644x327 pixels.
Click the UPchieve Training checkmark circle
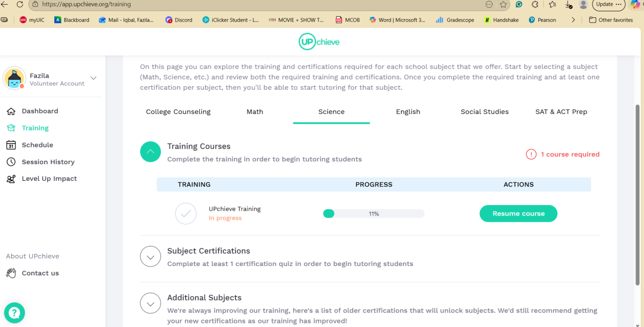coord(186,214)
